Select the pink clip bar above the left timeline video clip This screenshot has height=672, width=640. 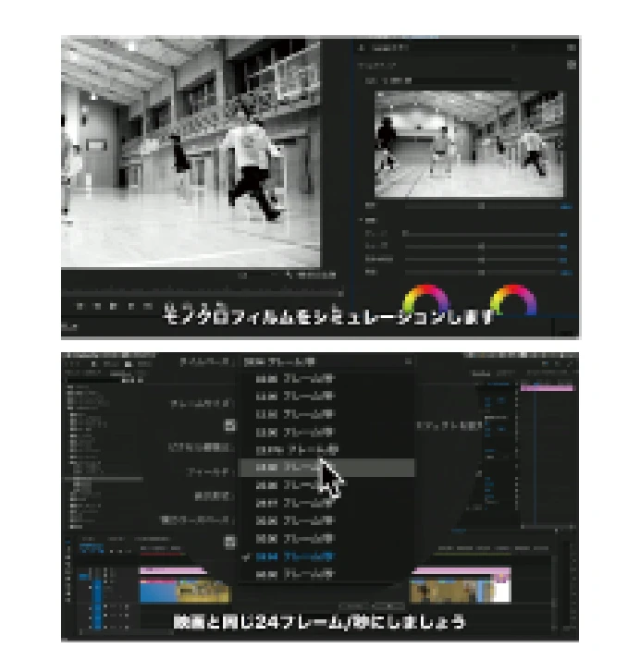point(173,570)
